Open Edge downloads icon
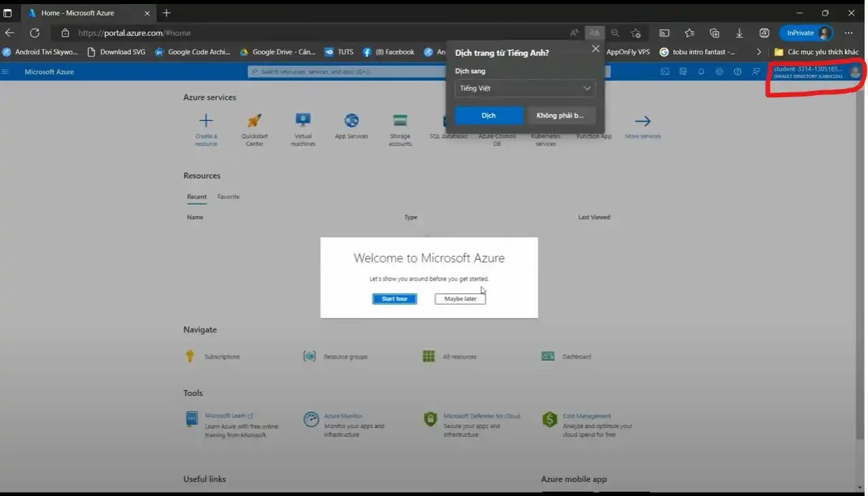The height and width of the screenshot is (496, 868). click(740, 33)
